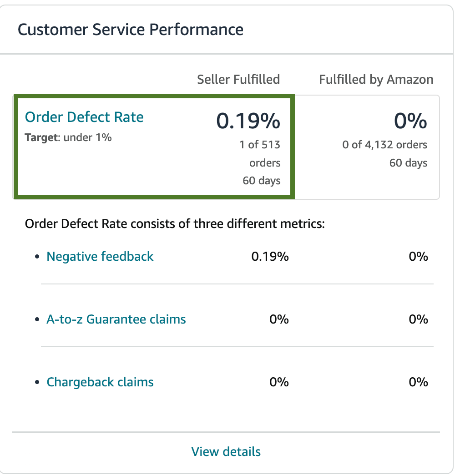This screenshot has width=455, height=476.
Task: Click Chargeback claims' Seller Fulfilled 0% value
Action: pos(279,382)
